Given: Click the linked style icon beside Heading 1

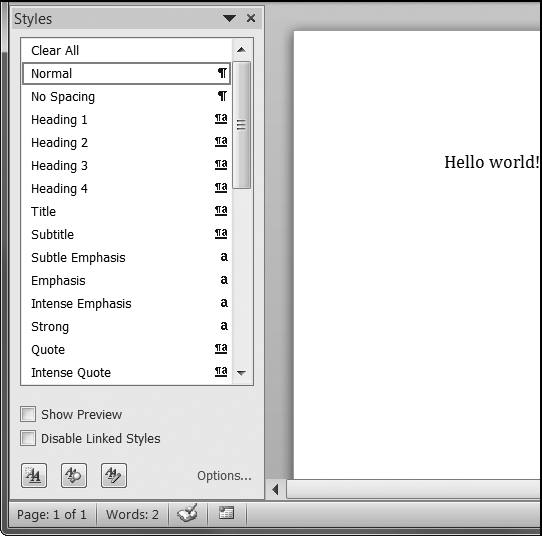Looking at the screenshot, I should pos(221,119).
